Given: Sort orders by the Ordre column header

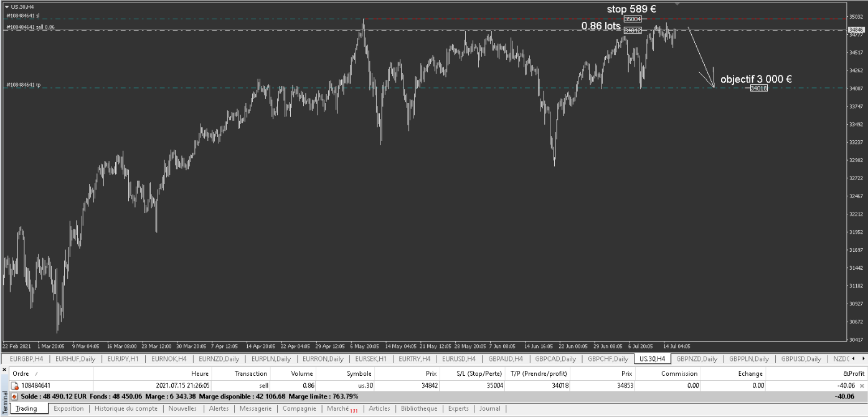Looking at the screenshot, I should 52,373.
